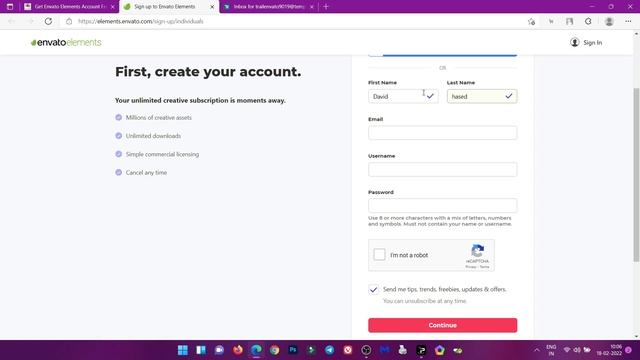This screenshot has width=640, height=360.
Task: Show hidden system tray icons
Action: point(537,350)
